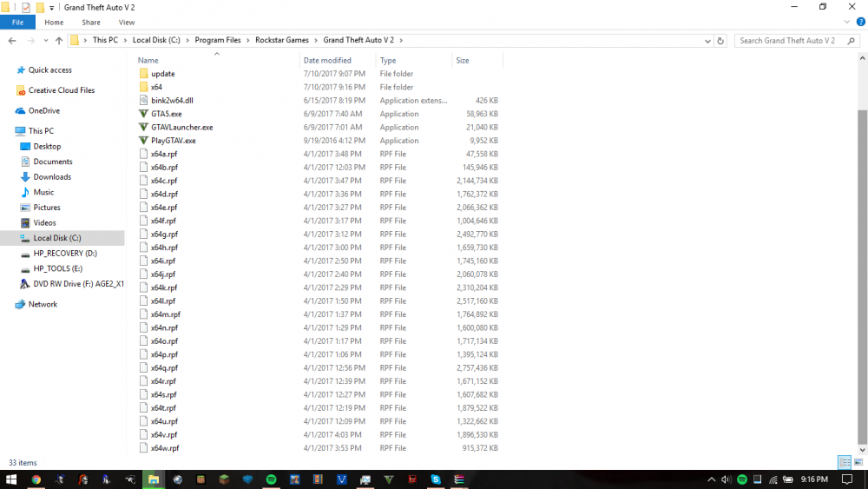Open Google Chrome from the taskbar
The width and height of the screenshot is (868, 489).
click(x=36, y=479)
